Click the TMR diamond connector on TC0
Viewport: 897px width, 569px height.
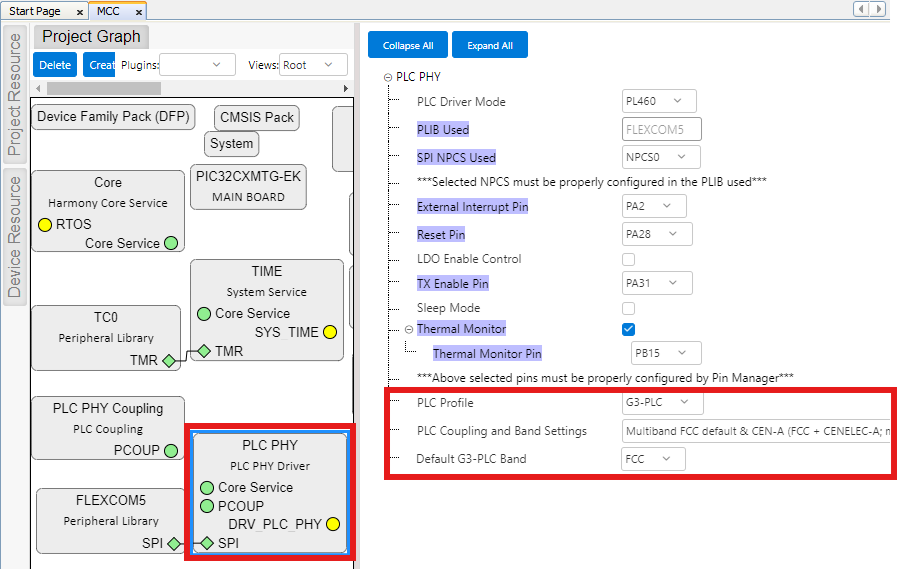pyautogui.click(x=169, y=360)
